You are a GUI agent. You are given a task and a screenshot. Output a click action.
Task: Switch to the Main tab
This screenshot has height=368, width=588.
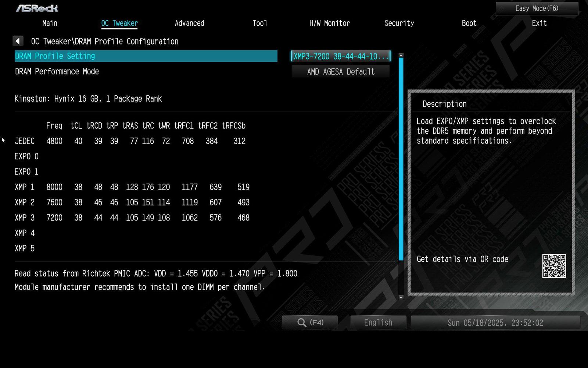point(50,23)
